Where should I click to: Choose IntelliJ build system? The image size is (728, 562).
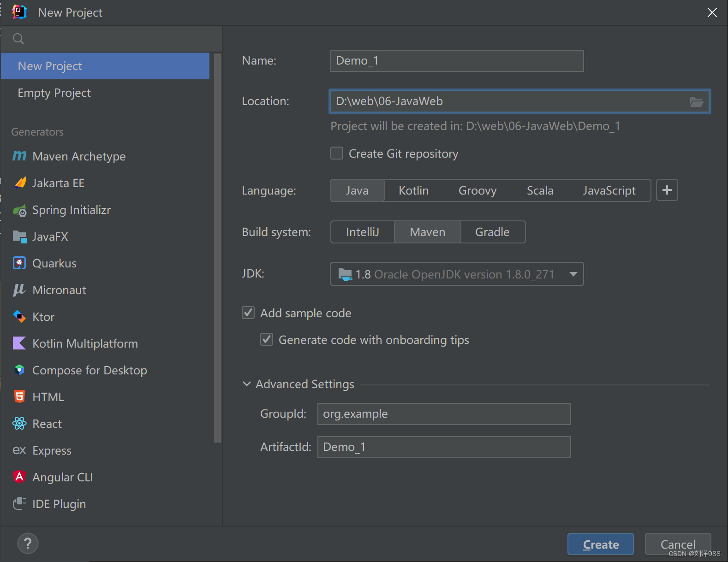point(363,232)
